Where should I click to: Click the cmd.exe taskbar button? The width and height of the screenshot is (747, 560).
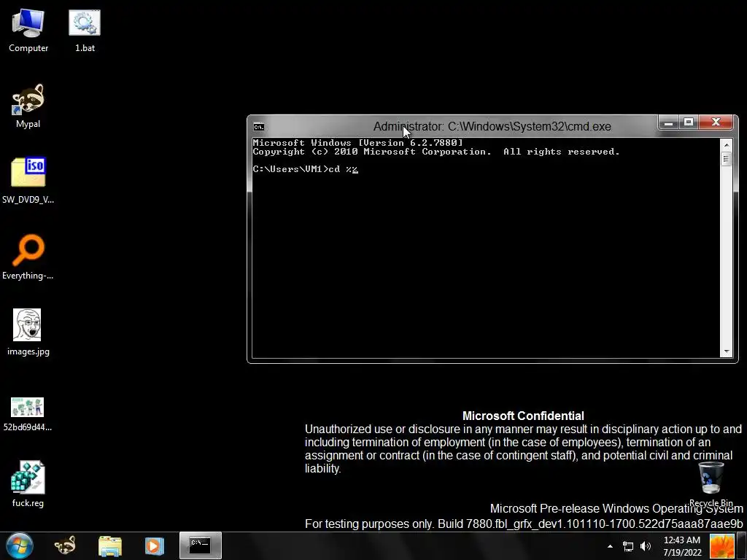200,545
